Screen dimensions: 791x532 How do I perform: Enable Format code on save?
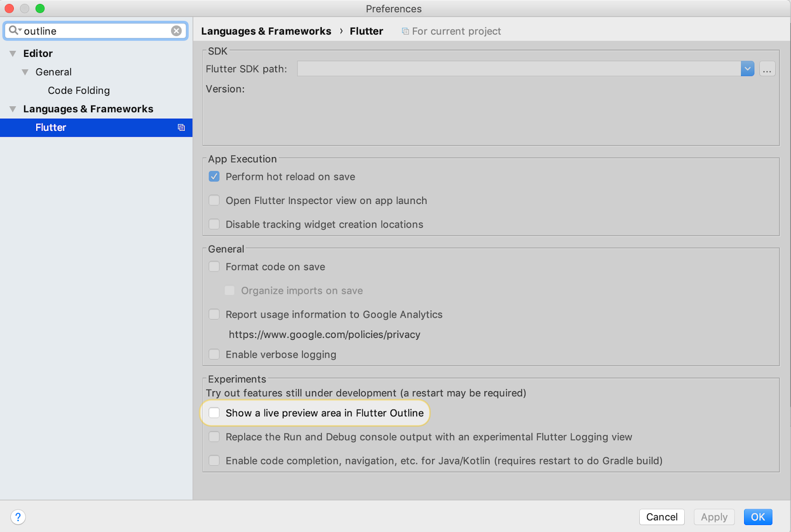(x=214, y=267)
